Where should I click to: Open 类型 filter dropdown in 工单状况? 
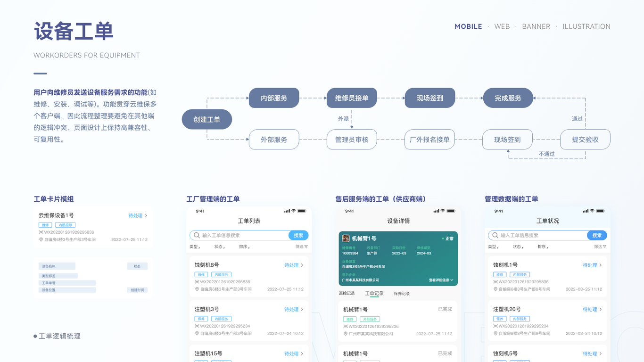[493, 247]
